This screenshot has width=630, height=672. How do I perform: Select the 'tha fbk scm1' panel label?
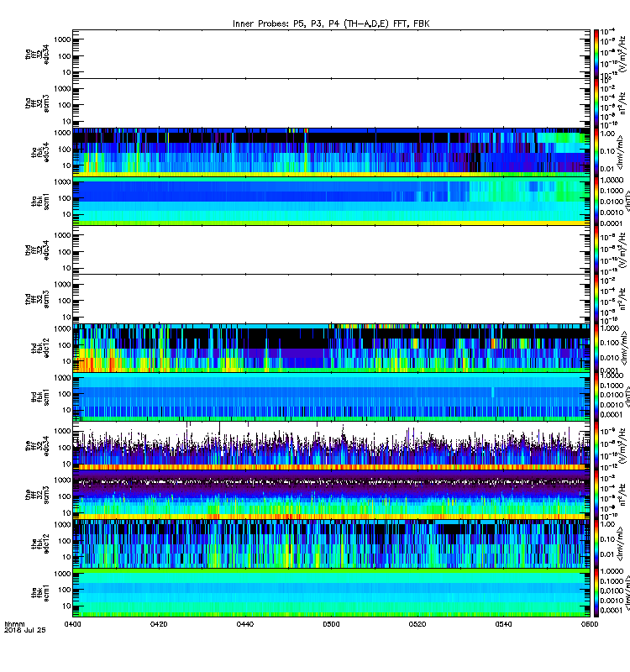tap(40, 201)
